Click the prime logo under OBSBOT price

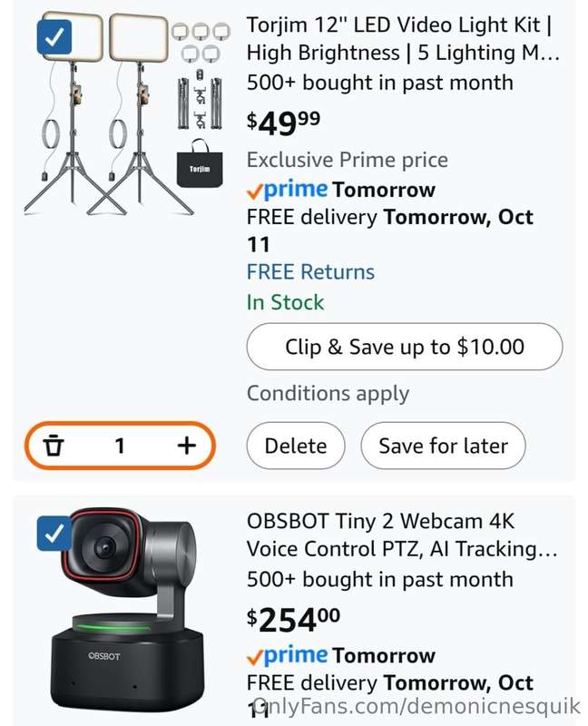coord(288,654)
